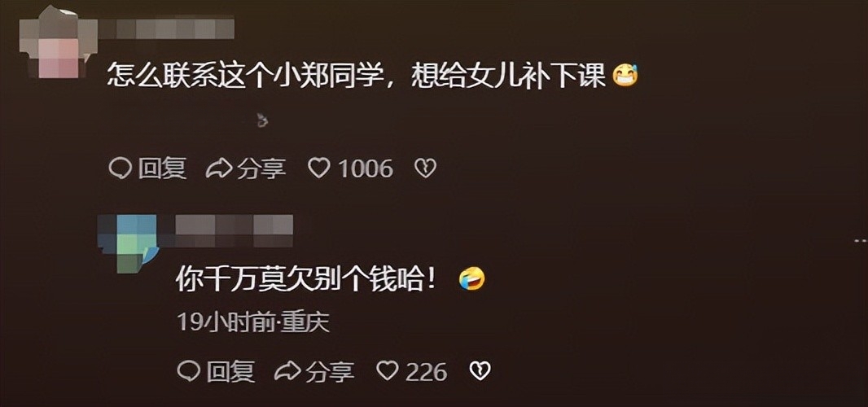Click the comment text about 小郑同学
The image size is (868, 407).
click(357, 76)
